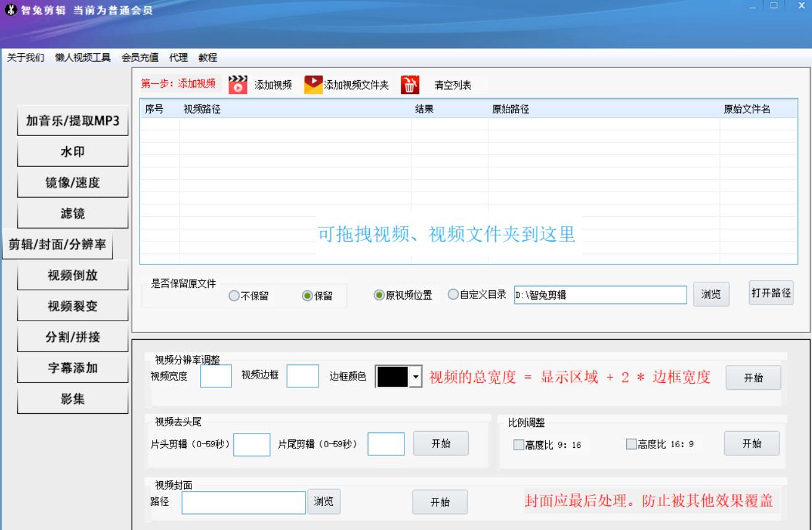Enable the 高度比 9:16 checkbox
The height and width of the screenshot is (530, 812).
coord(519,445)
